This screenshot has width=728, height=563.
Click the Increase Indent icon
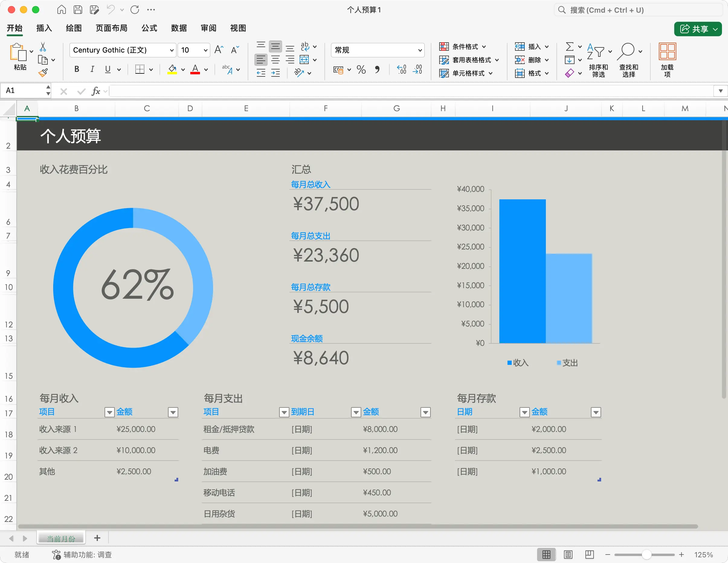click(275, 73)
